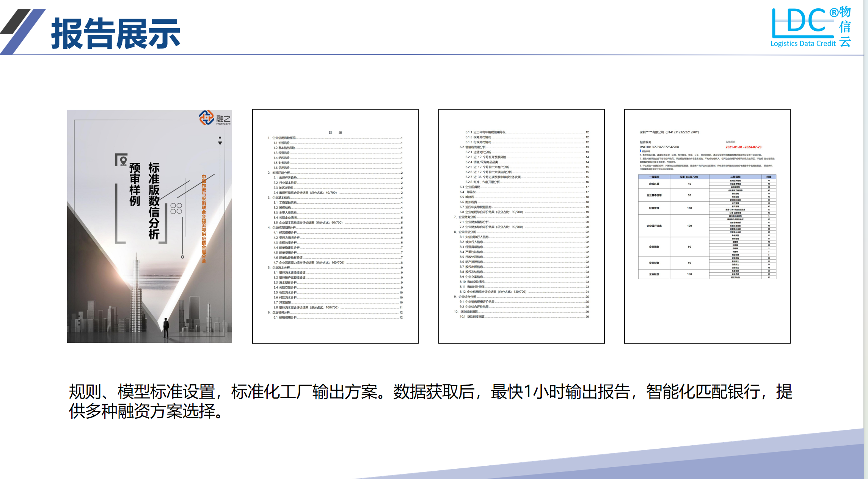The height and width of the screenshot is (479, 868).
Task: Click the down arrow marker on cover
Action: (220, 143)
